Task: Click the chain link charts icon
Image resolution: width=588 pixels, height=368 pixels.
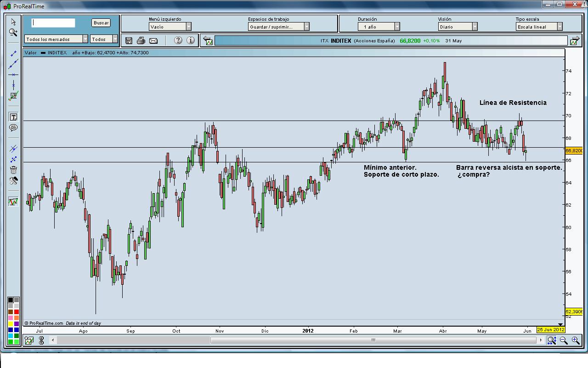Action: pos(41,340)
